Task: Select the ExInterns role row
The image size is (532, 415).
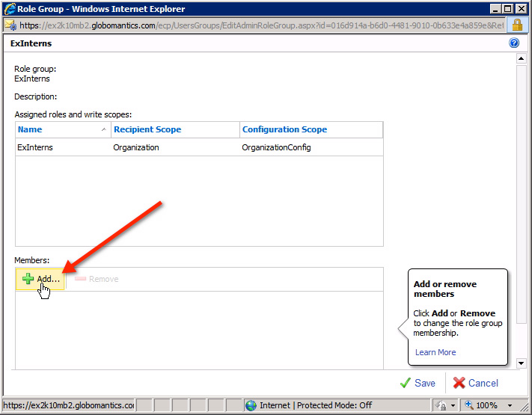Action: 199,147
